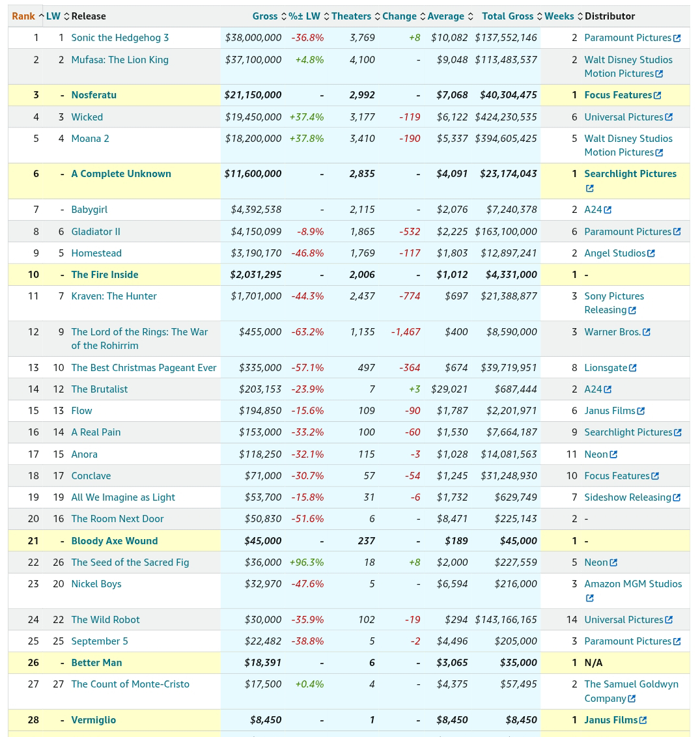Open external link icon in Mufasa: The Lion King row
The height and width of the screenshot is (737, 700).
(659, 74)
